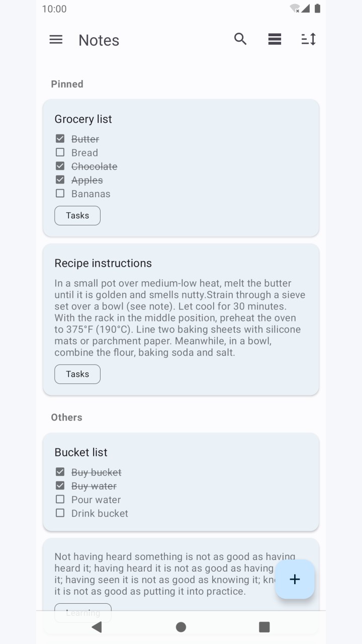Tap the recent apps square
Screen dimensions: 362x644
[264, 626]
